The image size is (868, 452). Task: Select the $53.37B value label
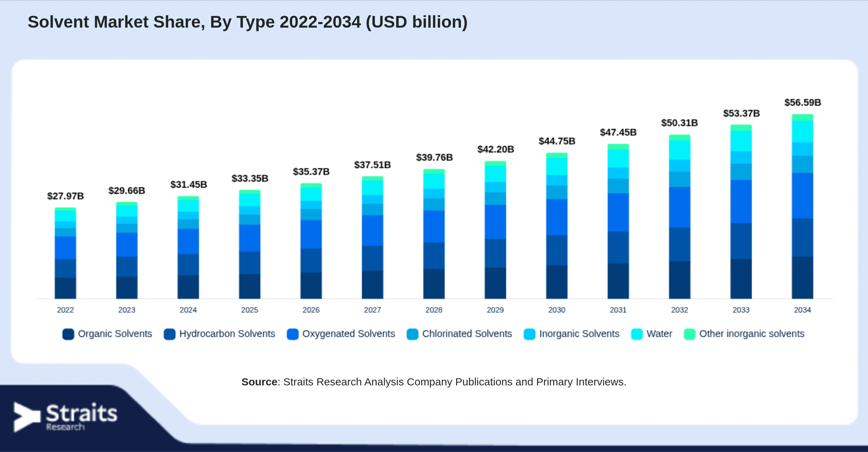[742, 113]
